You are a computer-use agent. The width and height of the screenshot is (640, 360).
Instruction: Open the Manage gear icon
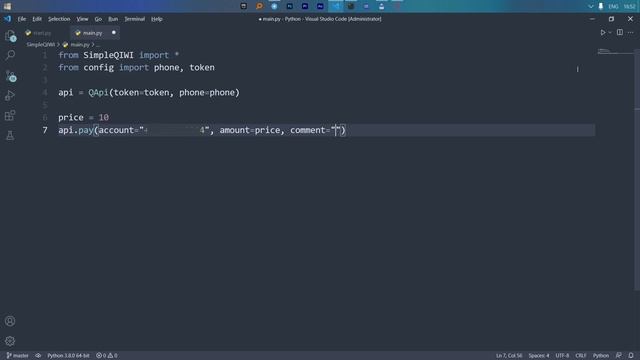point(10,341)
